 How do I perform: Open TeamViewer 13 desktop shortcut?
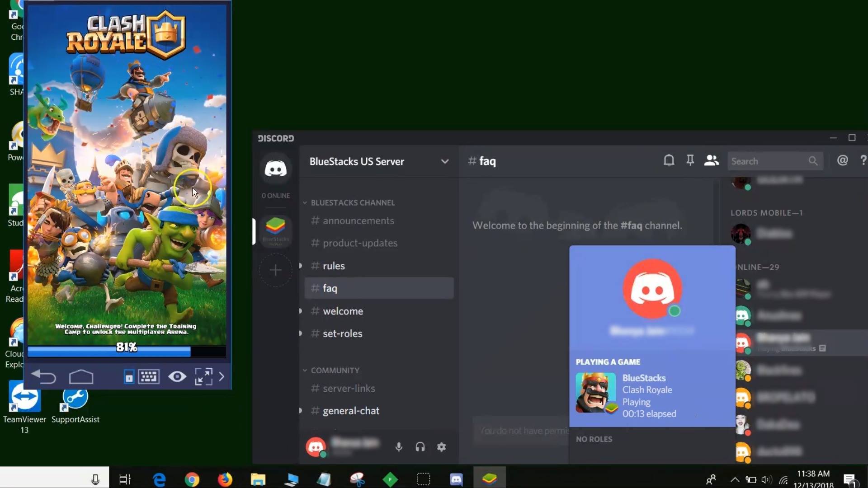[24, 408]
